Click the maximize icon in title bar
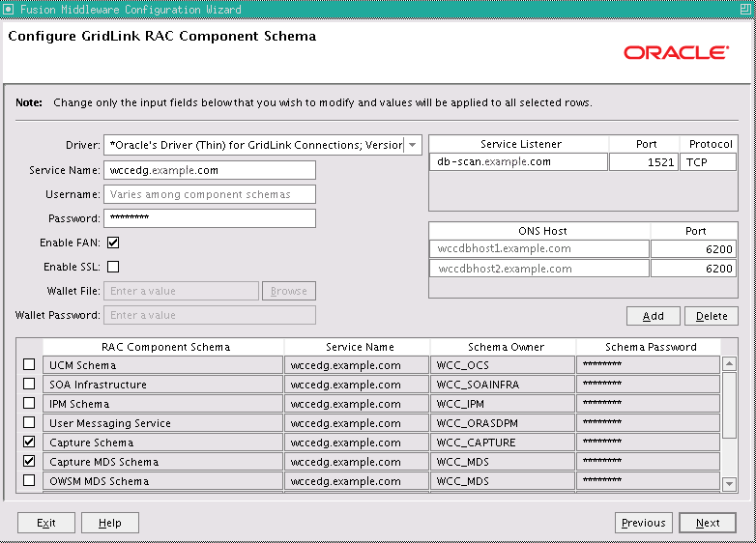The width and height of the screenshot is (756, 543). pos(745,9)
